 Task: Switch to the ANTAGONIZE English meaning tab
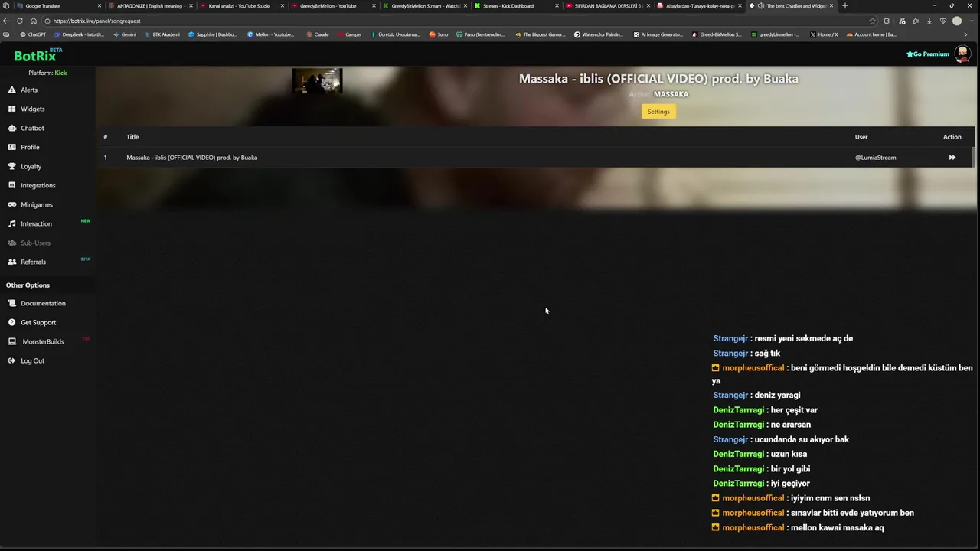coord(149,5)
